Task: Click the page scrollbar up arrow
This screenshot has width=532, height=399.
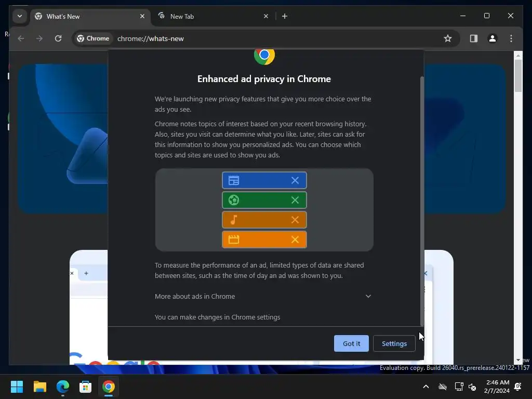Action: click(518, 55)
